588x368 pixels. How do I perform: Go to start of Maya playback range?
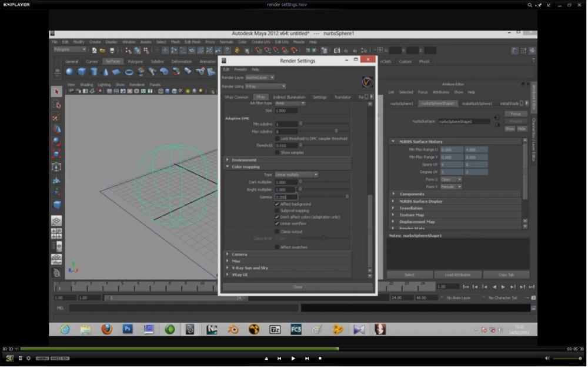466,287
